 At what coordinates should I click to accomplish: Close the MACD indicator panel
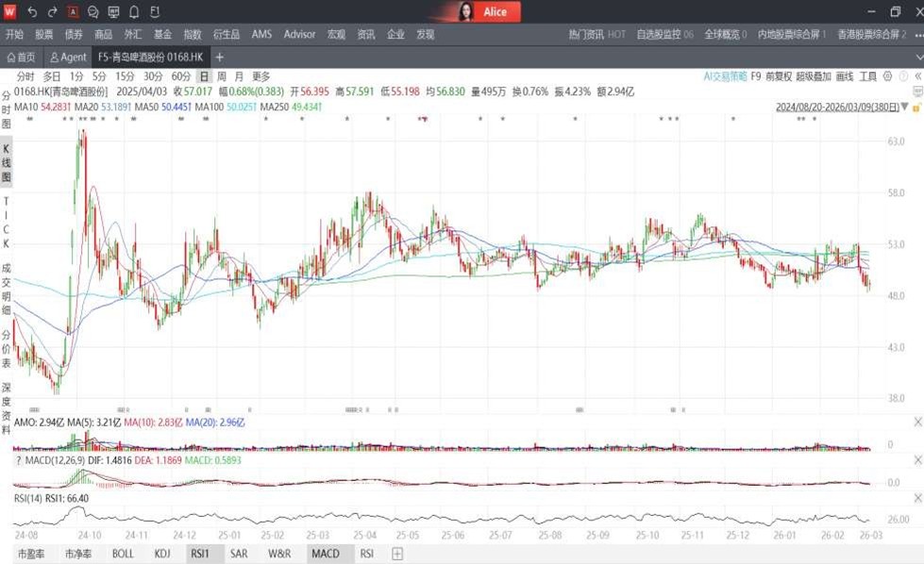click(918, 458)
